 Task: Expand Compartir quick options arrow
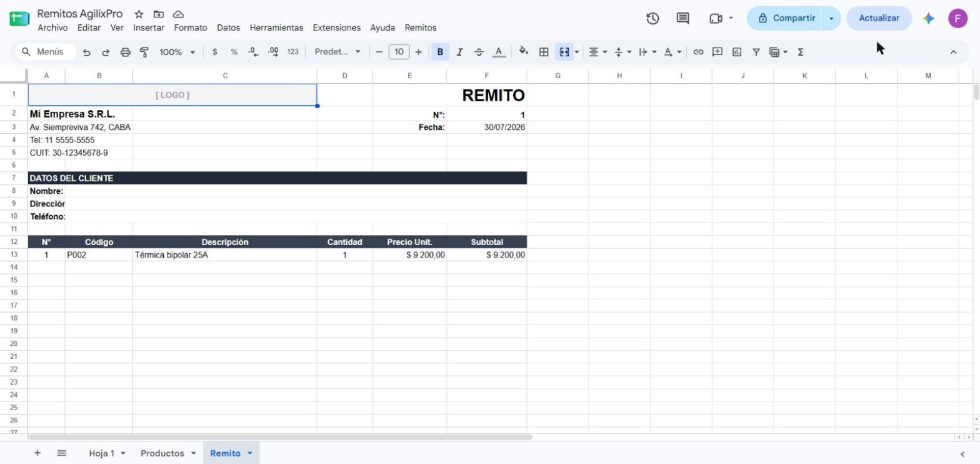click(x=831, y=18)
